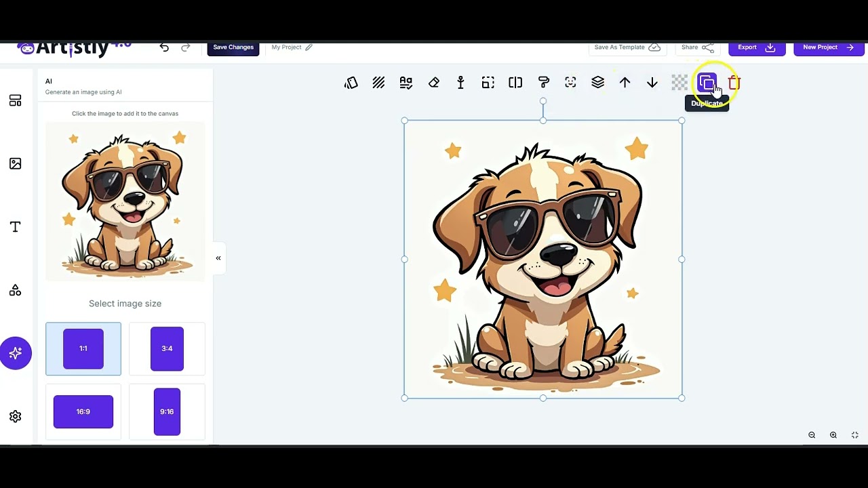Click the undo arrow in the header
This screenshot has width=868, height=488.
(x=164, y=47)
